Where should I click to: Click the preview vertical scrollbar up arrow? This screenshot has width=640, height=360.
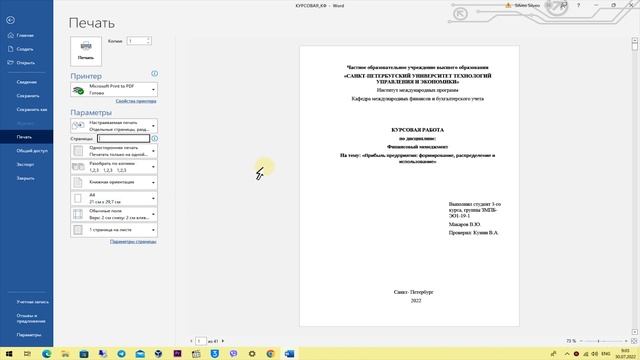tap(635, 40)
